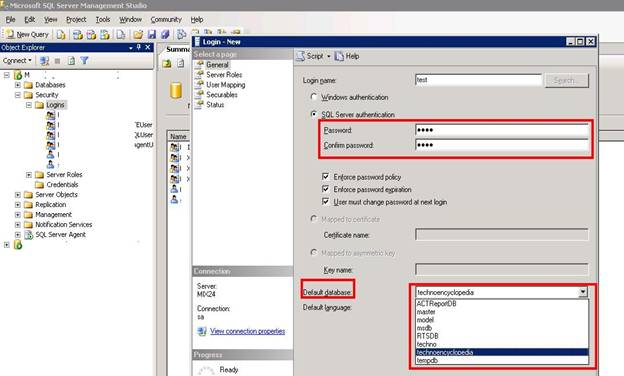Image resolution: width=624 pixels, height=376 pixels.
Task: Click the disabled Search button
Action: click(x=567, y=80)
